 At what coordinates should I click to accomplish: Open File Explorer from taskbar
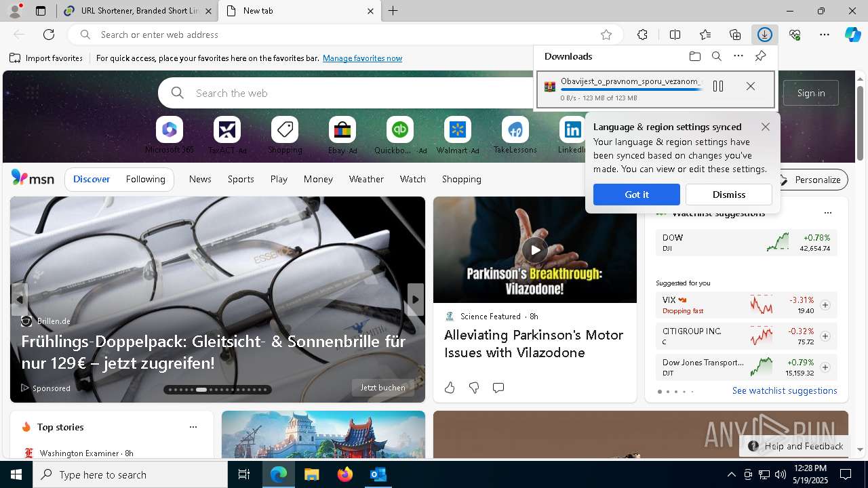312,475
